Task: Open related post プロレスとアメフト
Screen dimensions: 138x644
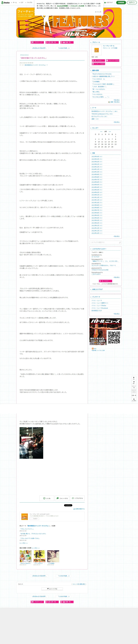Action: point(27,529)
